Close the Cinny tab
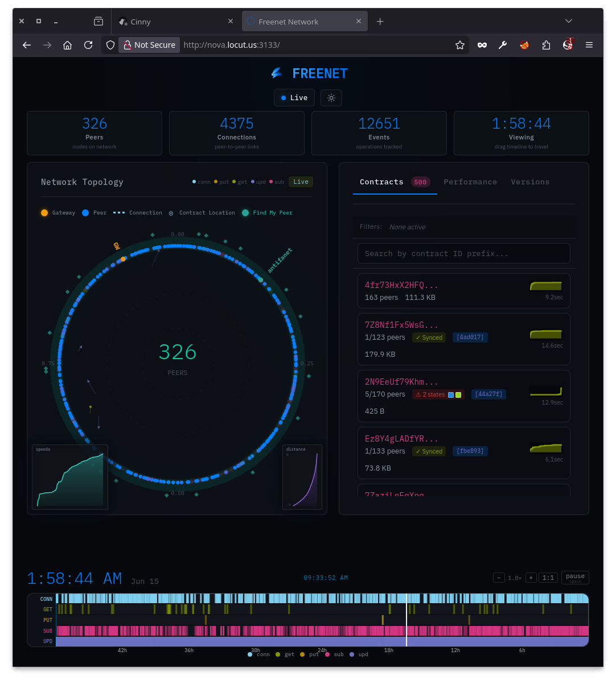 tap(230, 21)
